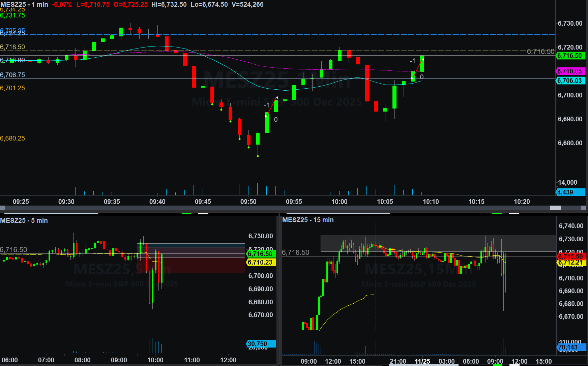Click the 1-min chart horizontal scrollbar thumb
This screenshot has height=366, width=588.
click(x=555, y=208)
